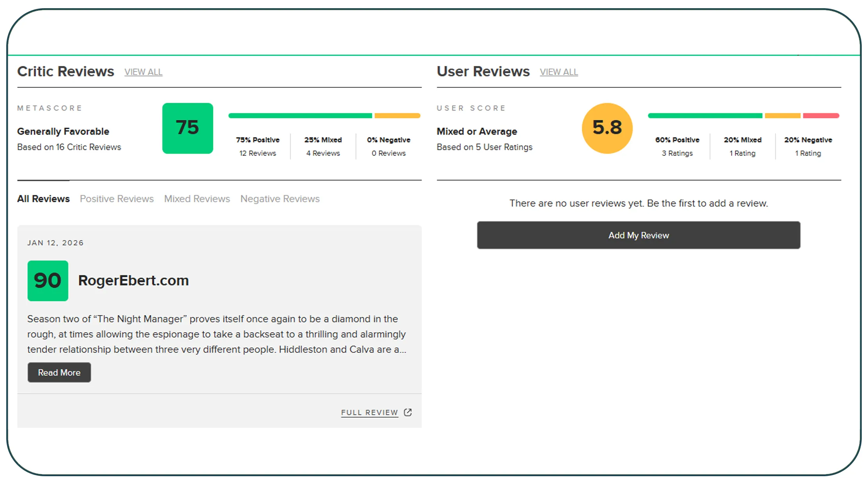This screenshot has width=868, height=484.
Task: Click red negative segment of user score bar
Action: point(821,116)
